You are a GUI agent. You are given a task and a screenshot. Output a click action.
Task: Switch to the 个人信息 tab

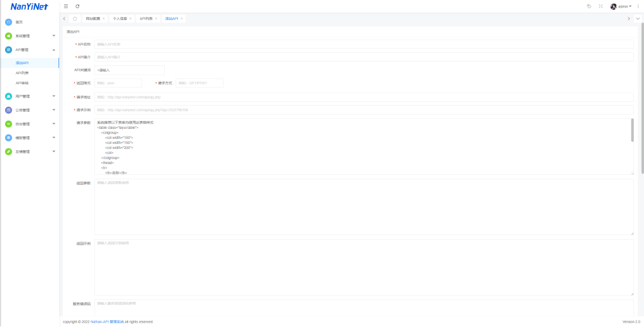[x=119, y=19]
